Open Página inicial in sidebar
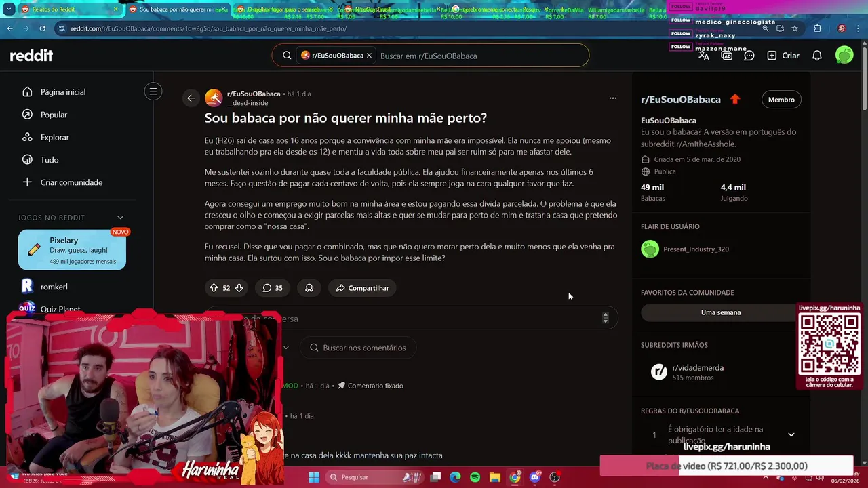Image resolution: width=868 pixels, height=488 pixels. [x=62, y=91]
